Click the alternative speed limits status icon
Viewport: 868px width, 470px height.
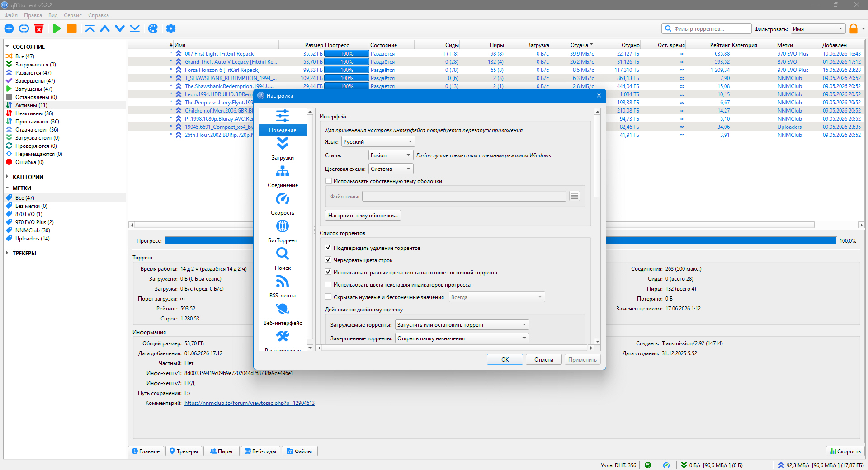click(x=666, y=465)
